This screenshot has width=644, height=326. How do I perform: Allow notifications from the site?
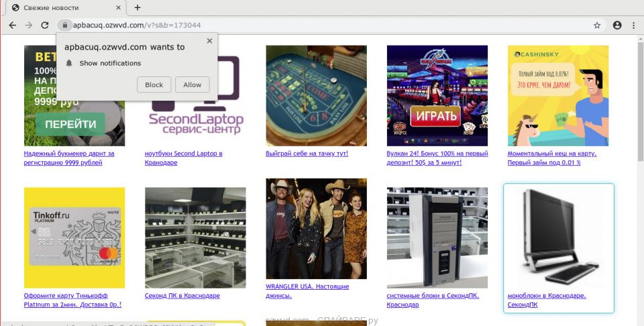pos(193,85)
